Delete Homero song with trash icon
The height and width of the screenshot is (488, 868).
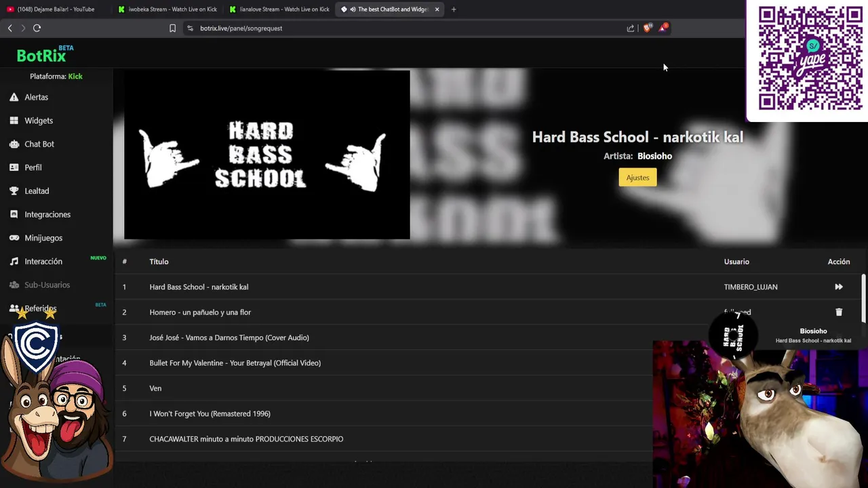[x=839, y=312]
